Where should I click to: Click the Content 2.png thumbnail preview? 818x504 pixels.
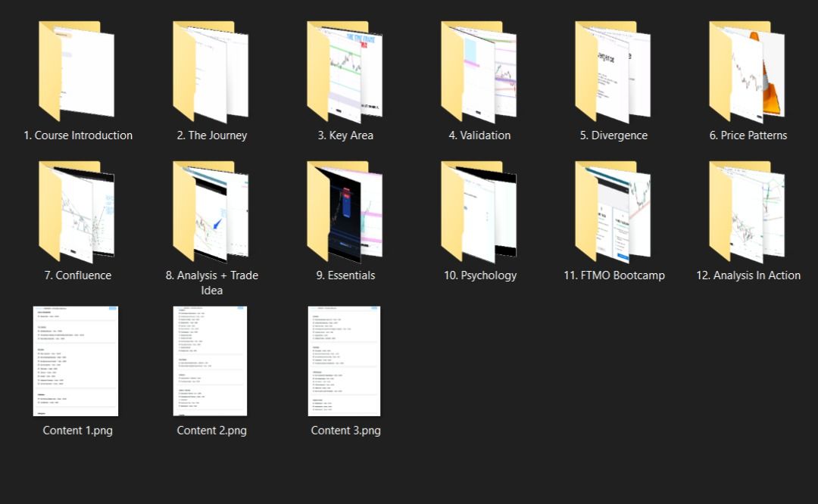pos(211,361)
